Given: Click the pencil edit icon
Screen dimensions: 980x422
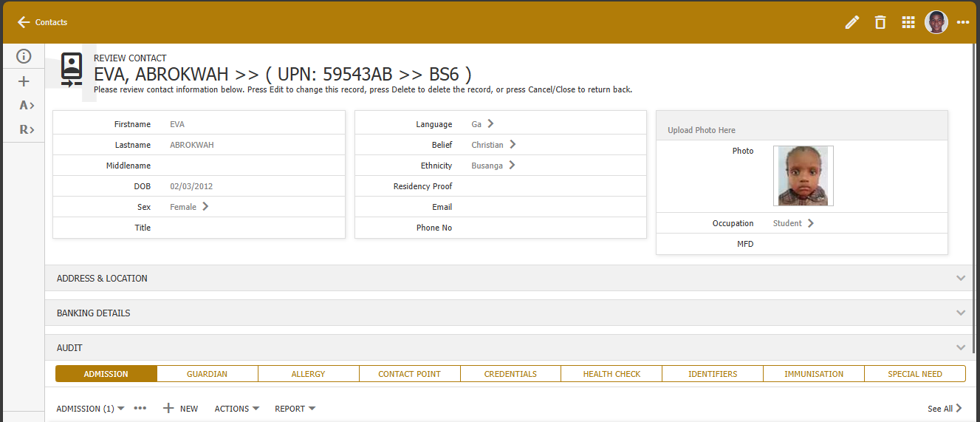Looking at the screenshot, I should click(852, 22).
